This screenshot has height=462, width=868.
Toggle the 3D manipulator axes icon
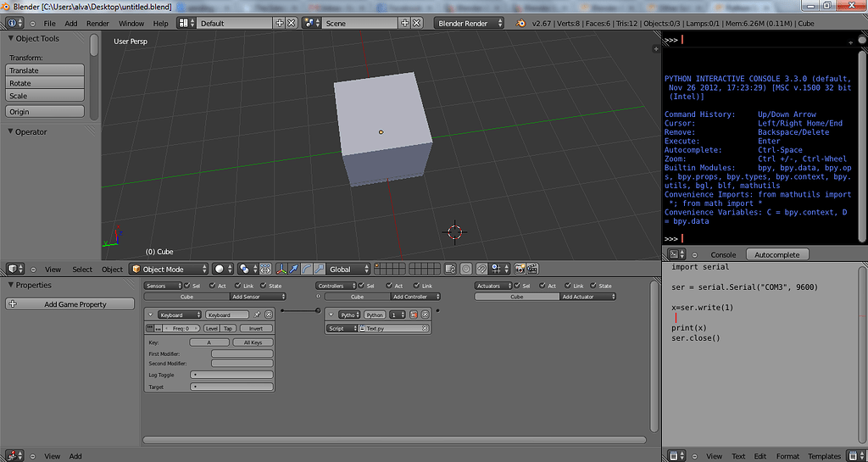[281, 269]
